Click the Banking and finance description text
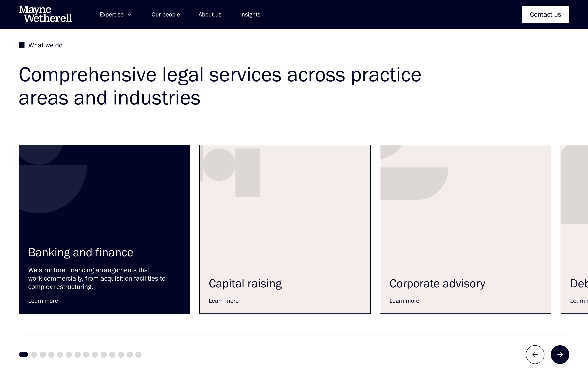 click(x=97, y=278)
